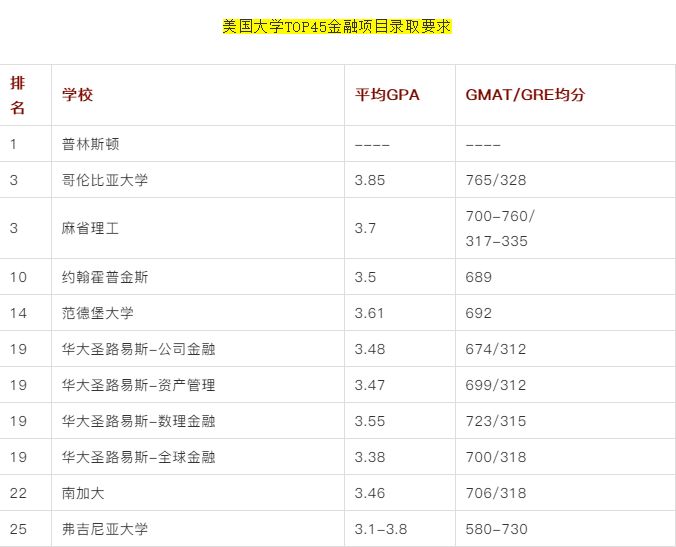Select the score 706/318
Image resolution: width=676 pixels, height=547 pixels.
tap(496, 493)
